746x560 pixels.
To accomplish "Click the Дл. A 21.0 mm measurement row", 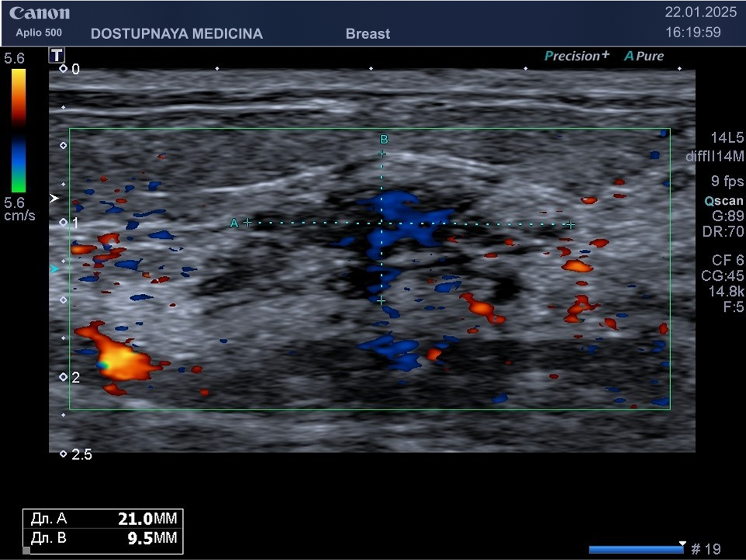I will click(x=103, y=520).
